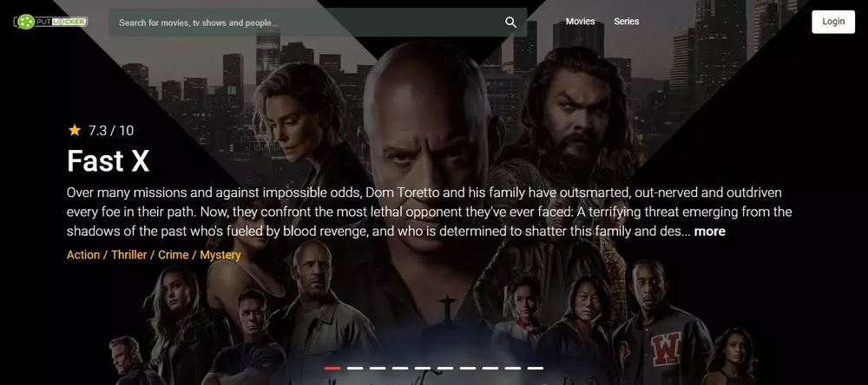Select the Crime genre link
868x385 pixels.
click(174, 255)
